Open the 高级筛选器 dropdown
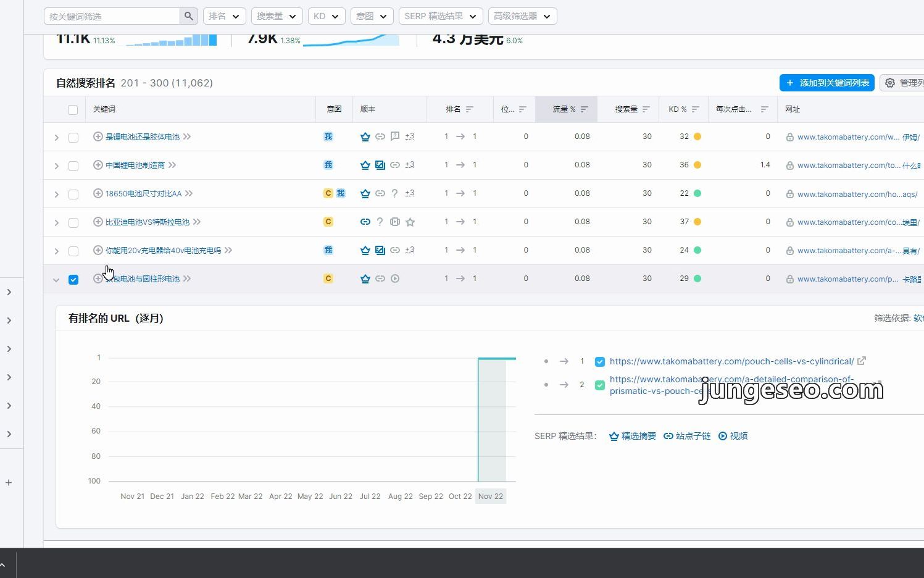924x578 pixels. 522,15
